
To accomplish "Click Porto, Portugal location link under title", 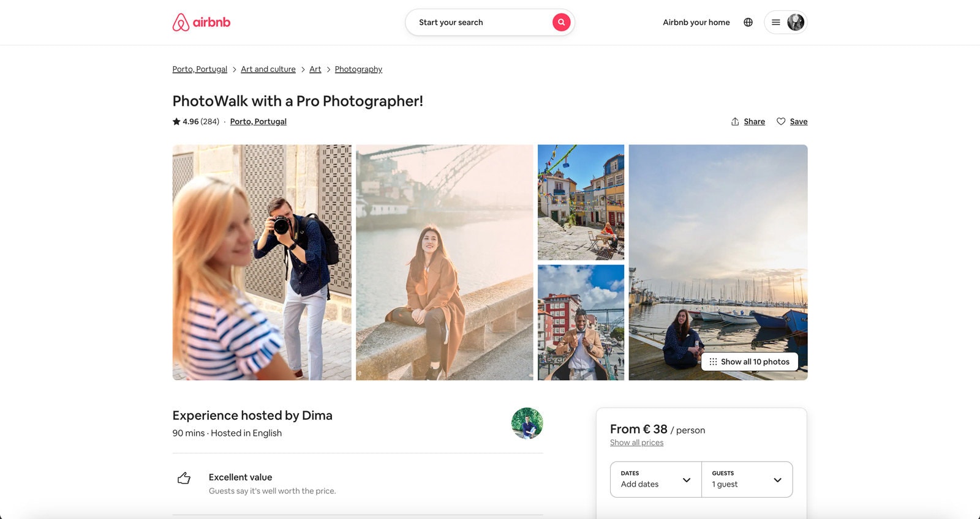I will click(x=258, y=121).
